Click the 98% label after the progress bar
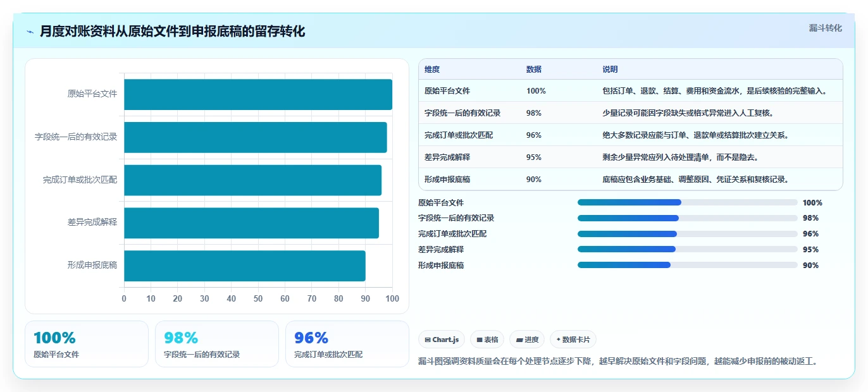The width and height of the screenshot is (868, 392). pos(810,218)
